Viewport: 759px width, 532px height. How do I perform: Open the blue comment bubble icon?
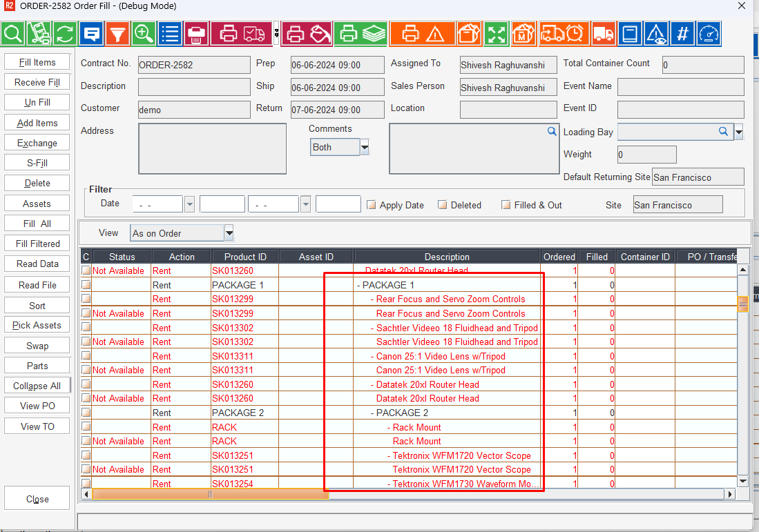coord(91,33)
